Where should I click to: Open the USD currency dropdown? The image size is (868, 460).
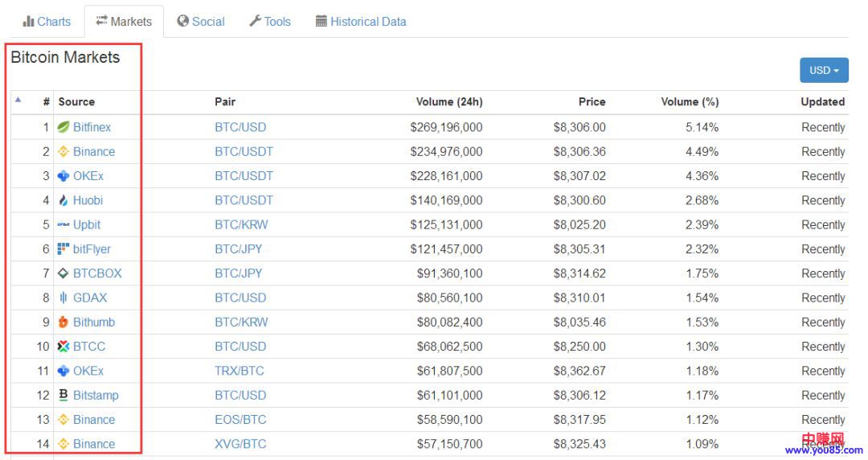[824, 70]
